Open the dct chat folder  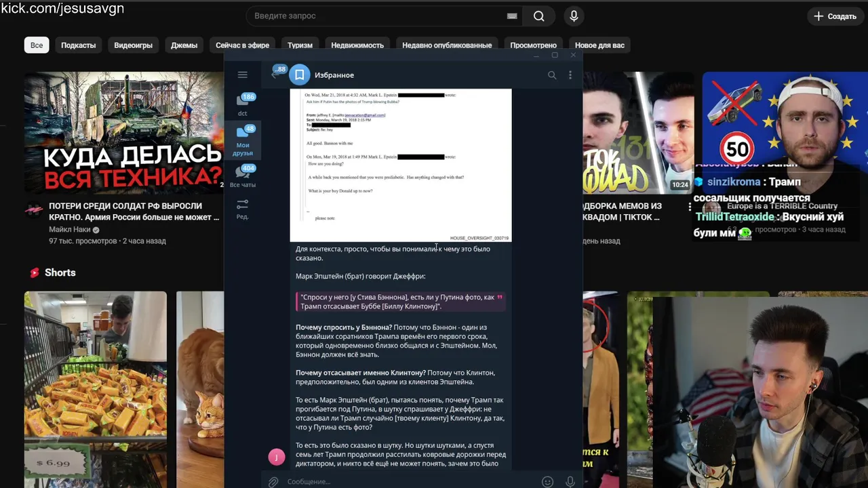click(243, 105)
